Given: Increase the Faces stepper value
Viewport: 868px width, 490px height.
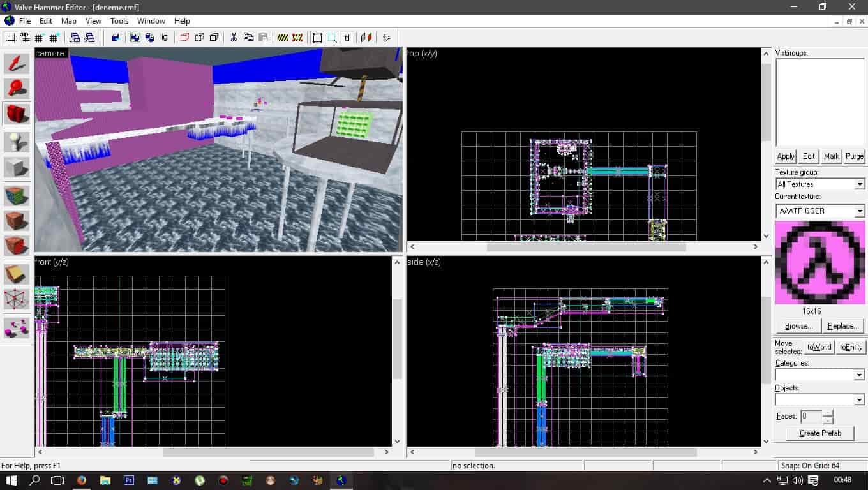Looking at the screenshot, I should [x=828, y=413].
